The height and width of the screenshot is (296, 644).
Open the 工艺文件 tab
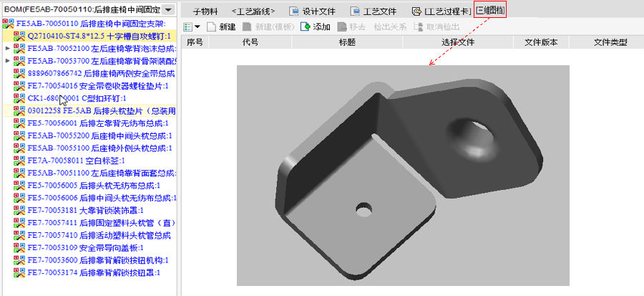pos(374,12)
